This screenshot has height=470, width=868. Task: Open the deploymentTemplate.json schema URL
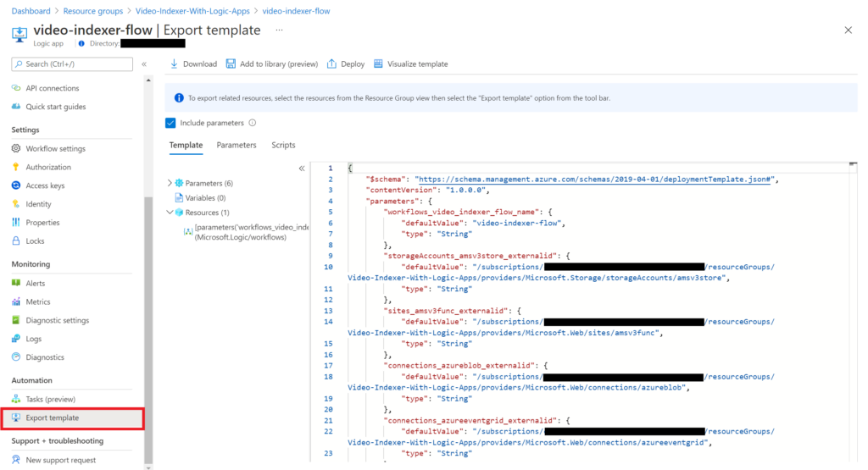coord(595,180)
